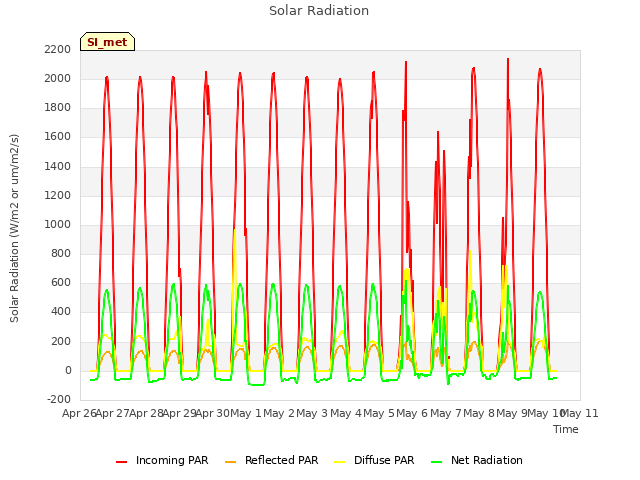640x480 pixels.
Task: Click the 800 y-axis tick label
Action: (x=61, y=253)
